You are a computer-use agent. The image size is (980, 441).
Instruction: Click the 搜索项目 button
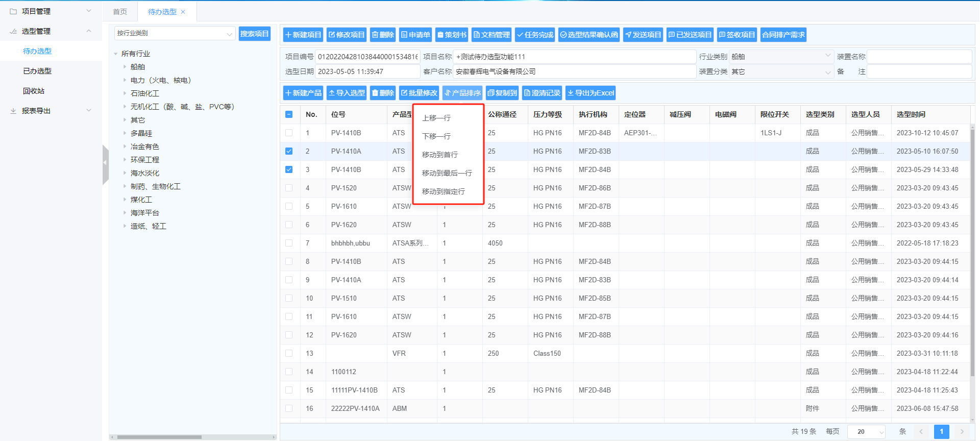(x=254, y=34)
